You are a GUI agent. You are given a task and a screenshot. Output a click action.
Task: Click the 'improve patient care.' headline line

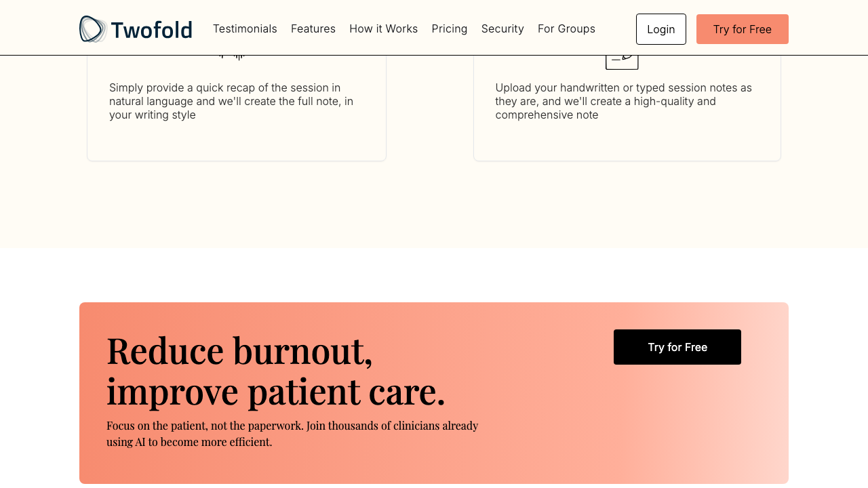tap(275, 391)
